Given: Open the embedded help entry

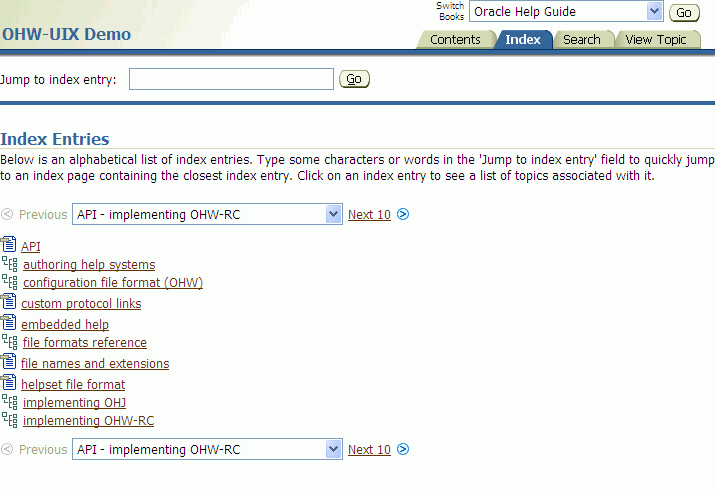Looking at the screenshot, I should coord(65,325).
